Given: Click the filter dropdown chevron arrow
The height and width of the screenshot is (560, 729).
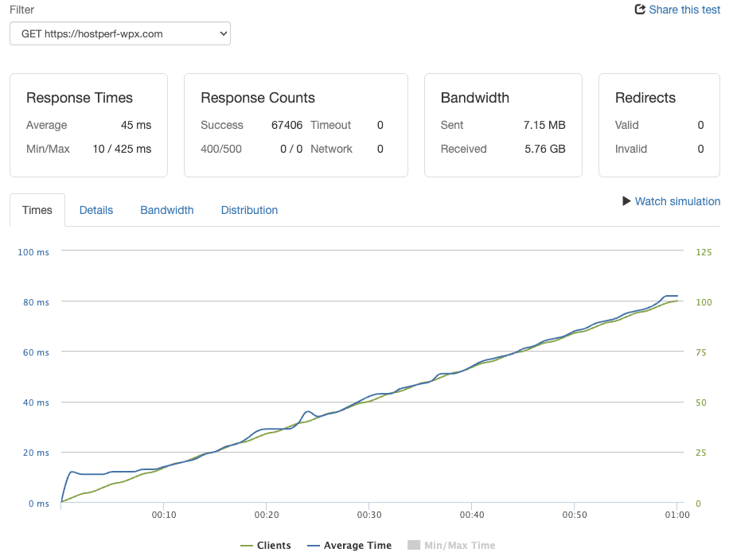Looking at the screenshot, I should pyautogui.click(x=223, y=33).
